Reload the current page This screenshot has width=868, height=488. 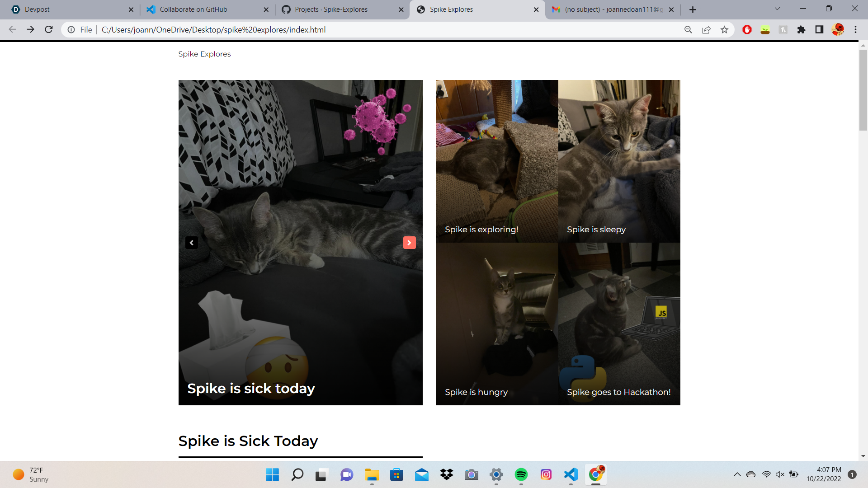point(49,30)
